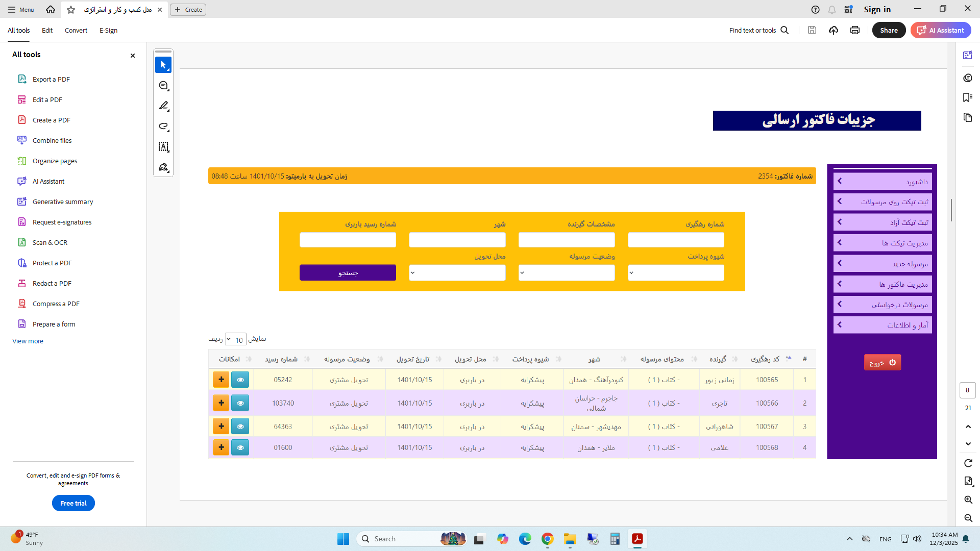Viewport: 980px width, 551px height.
Task: Select the arrow selection tool
Action: click(163, 65)
